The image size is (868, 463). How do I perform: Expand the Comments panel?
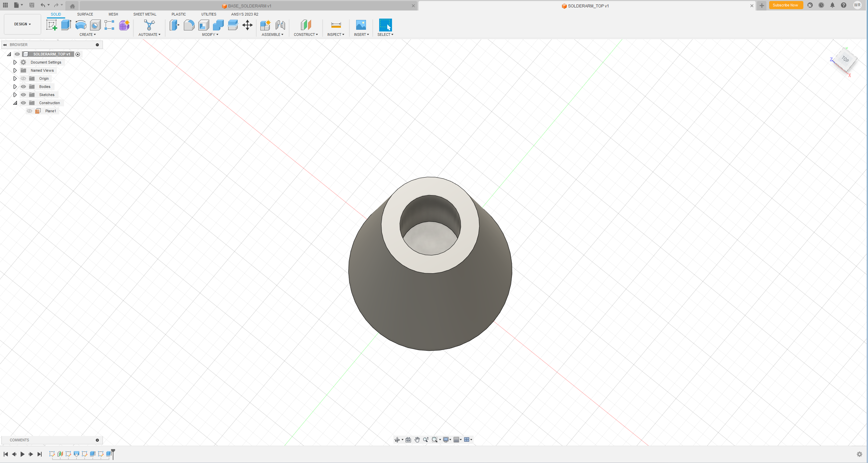tap(97, 440)
